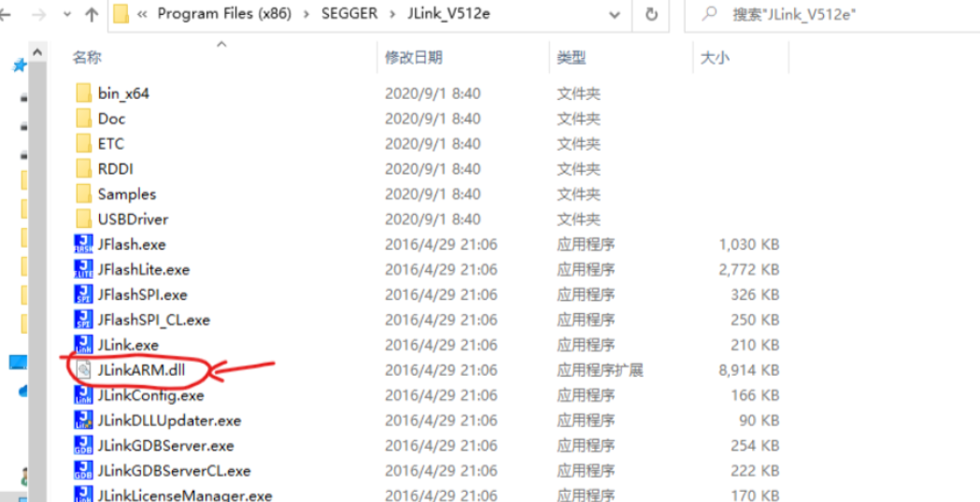
Task: Sort files by 名称 column header
Action: pyautogui.click(x=87, y=58)
